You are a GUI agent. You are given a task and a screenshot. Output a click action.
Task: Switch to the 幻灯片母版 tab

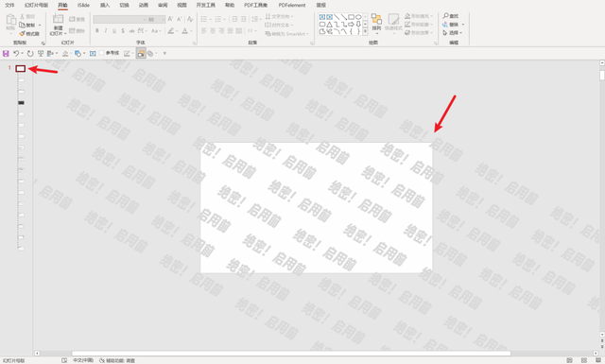coord(36,5)
